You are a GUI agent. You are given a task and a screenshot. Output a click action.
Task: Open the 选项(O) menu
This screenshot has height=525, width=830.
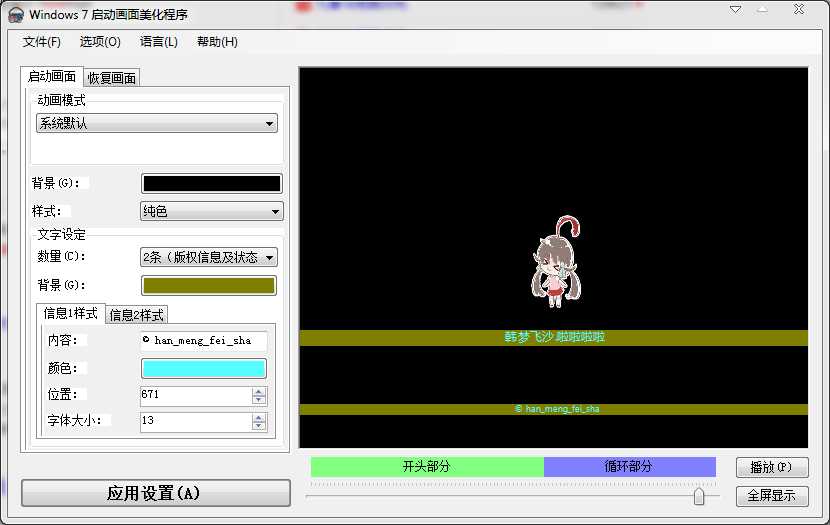(x=100, y=42)
